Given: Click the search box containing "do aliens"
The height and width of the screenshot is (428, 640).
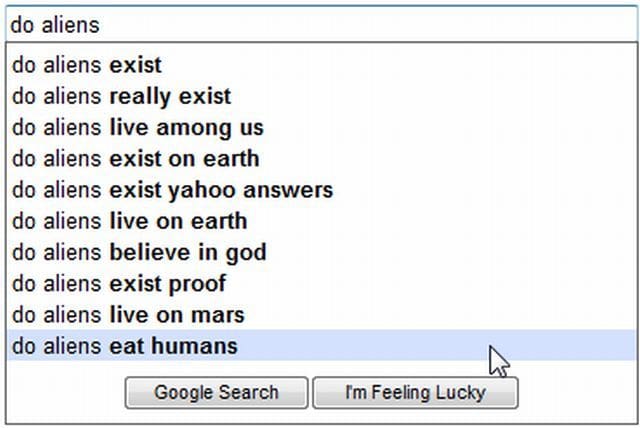Looking at the screenshot, I should point(320,24).
